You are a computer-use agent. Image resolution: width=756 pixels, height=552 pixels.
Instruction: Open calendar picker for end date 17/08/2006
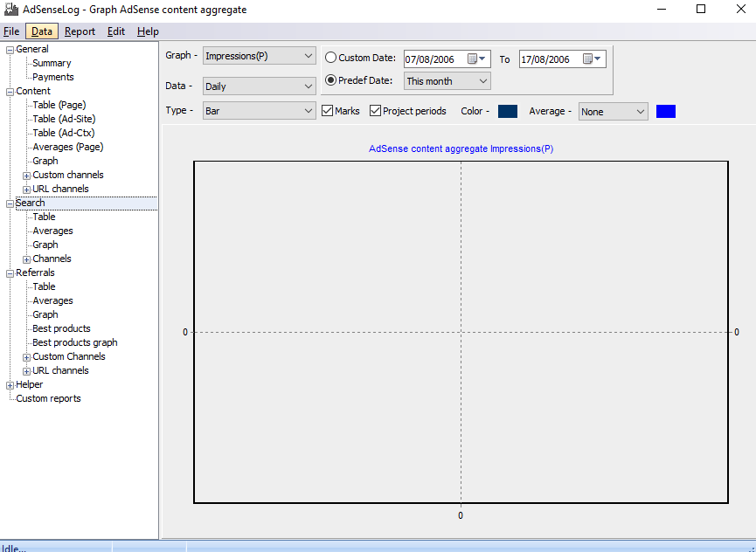[x=592, y=59]
